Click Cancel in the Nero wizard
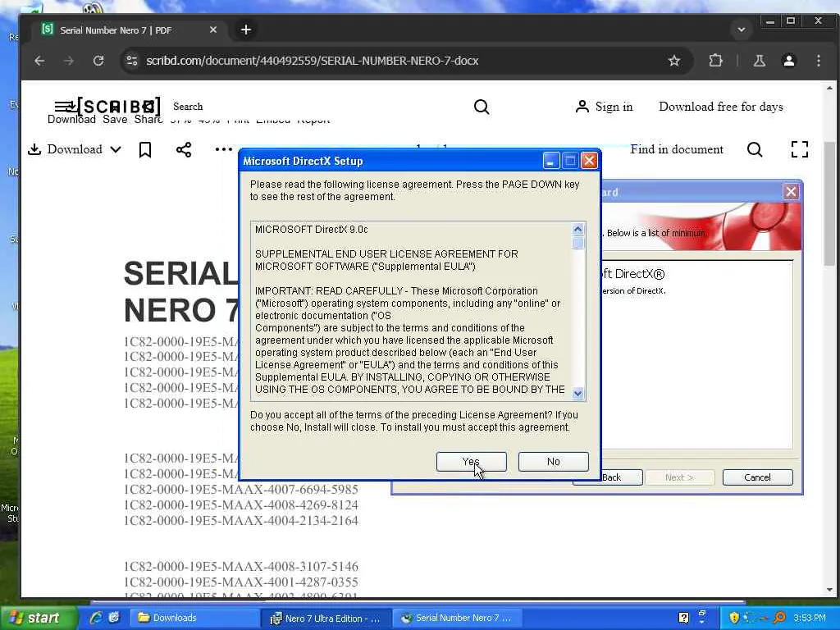Image resolution: width=840 pixels, height=630 pixels. [757, 477]
